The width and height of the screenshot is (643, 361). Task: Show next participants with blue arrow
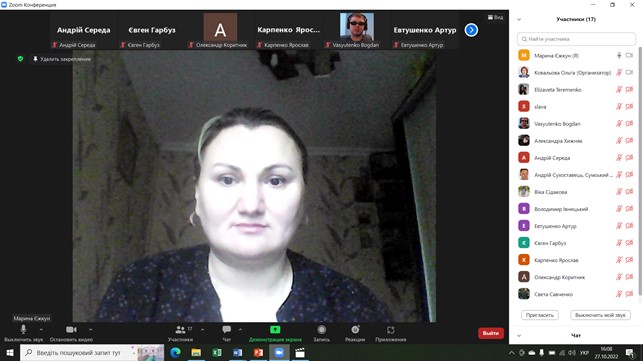(471, 30)
